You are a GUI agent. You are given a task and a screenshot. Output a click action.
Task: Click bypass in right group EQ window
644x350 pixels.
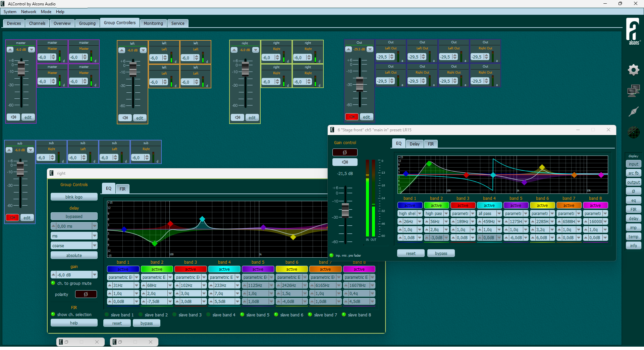pyautogui.click(x=147, y=323)
